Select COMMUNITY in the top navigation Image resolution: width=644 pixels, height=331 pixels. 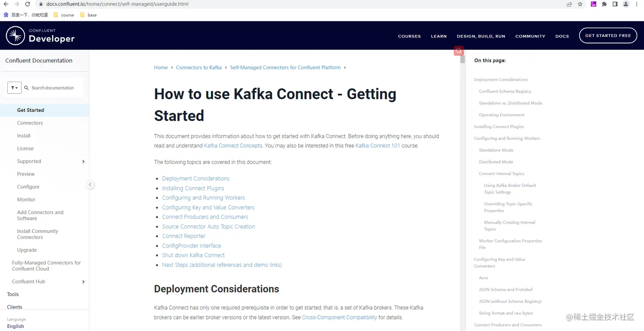click(530, 36)
